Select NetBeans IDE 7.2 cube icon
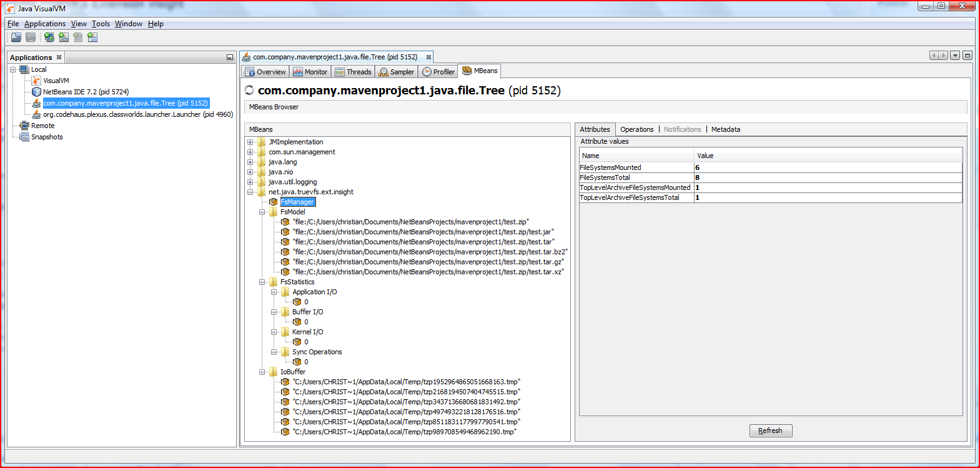980x468 pixels. pos(36,92)
